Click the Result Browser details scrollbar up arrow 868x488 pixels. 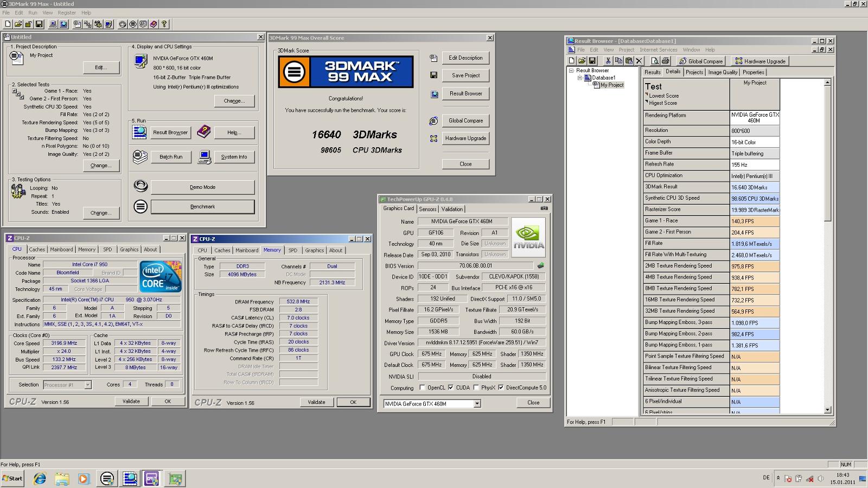coord(827,83)
